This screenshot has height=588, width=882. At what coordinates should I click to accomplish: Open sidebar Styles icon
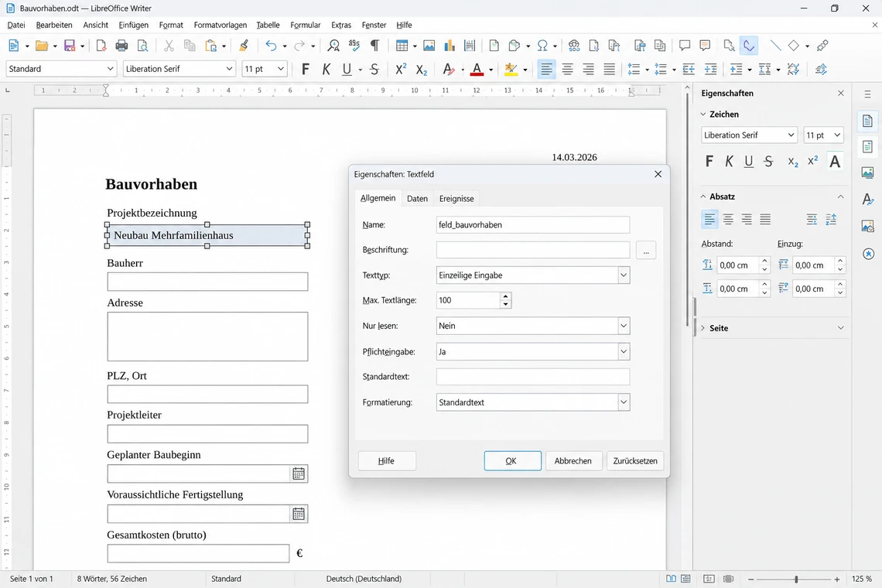867,199
